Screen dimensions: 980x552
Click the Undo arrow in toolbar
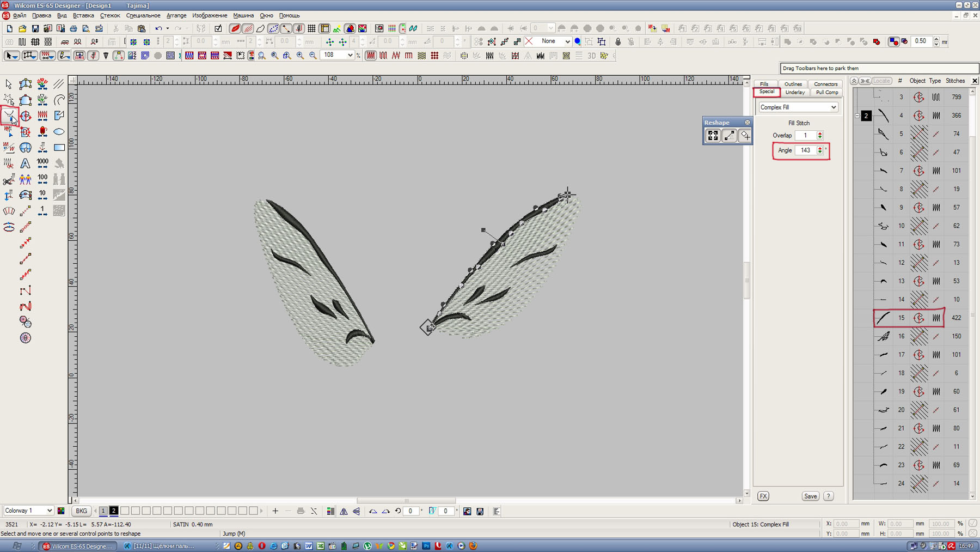click(x=158, y=28)
